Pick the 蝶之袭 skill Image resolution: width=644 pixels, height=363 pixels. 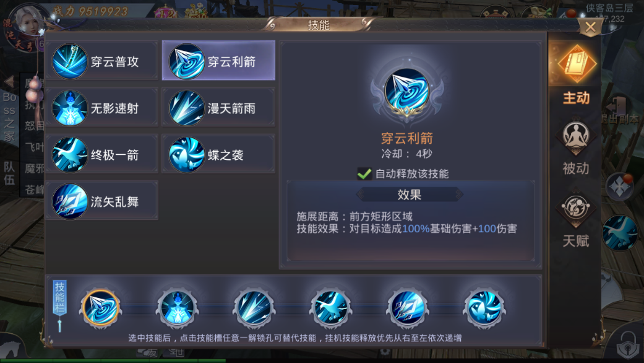click(218, 155)
